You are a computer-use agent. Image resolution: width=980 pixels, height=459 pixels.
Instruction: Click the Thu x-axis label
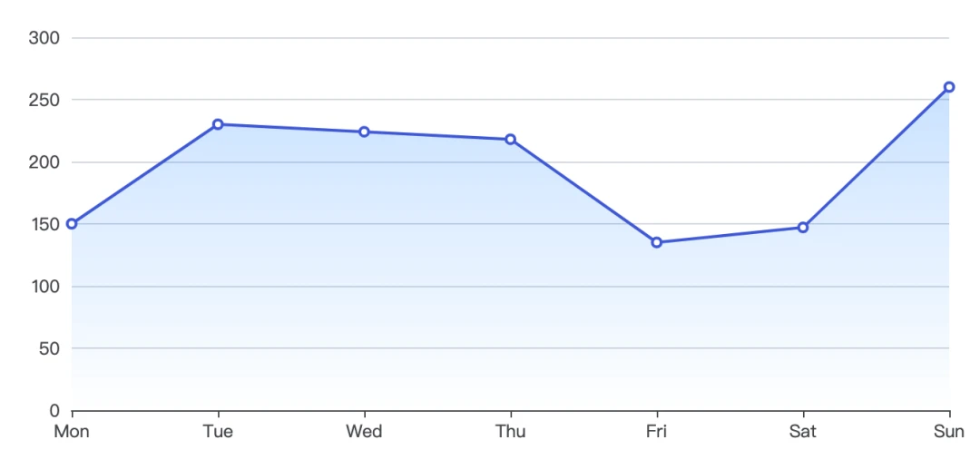click(510, 432)
